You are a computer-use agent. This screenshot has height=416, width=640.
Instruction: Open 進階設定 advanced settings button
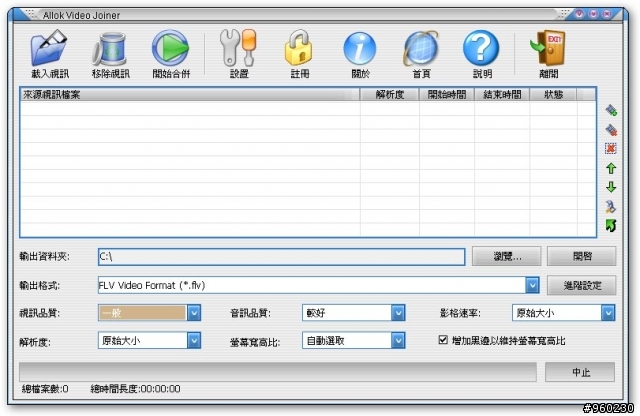582,285
